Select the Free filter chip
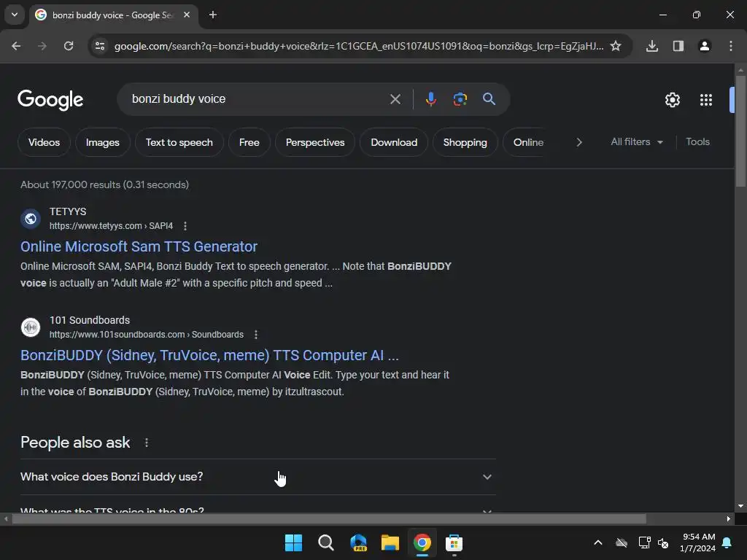Screen dimensions: 747x560 pos(249,142)
